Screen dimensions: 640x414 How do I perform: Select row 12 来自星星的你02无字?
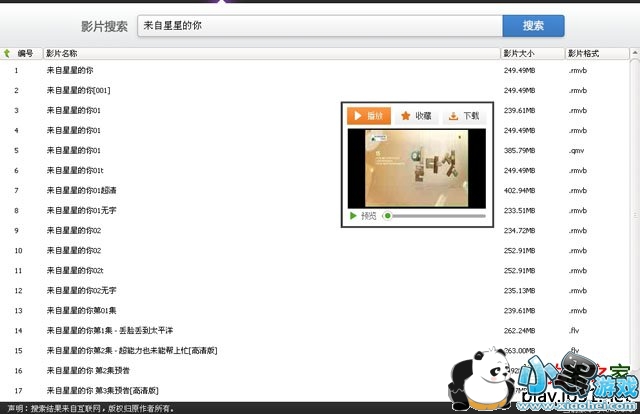(x=314, y=290)
